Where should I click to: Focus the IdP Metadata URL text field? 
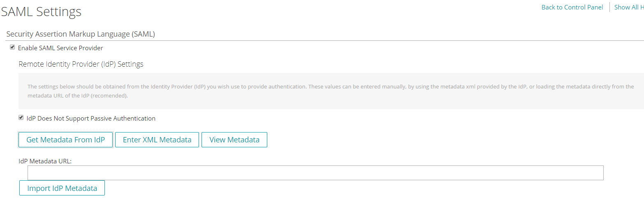coord(315,173)
